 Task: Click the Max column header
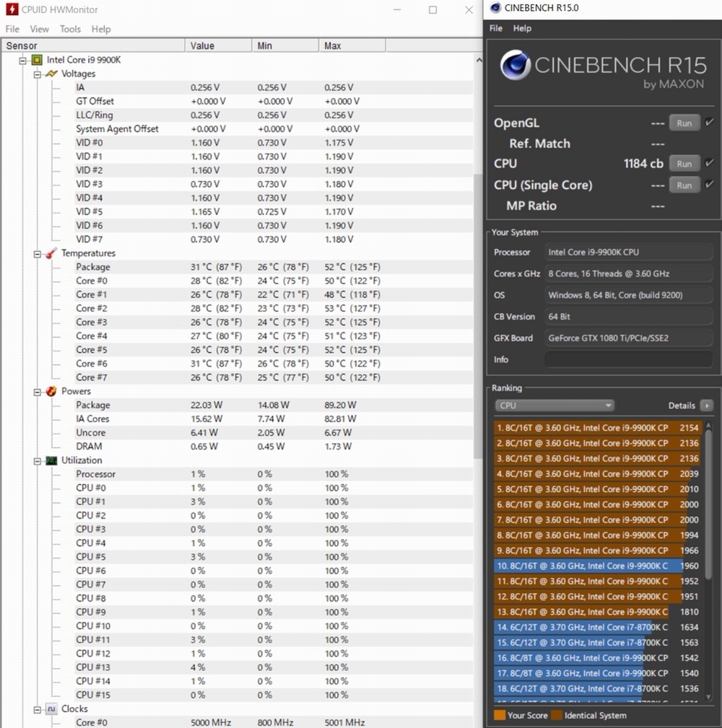point(352,45)
